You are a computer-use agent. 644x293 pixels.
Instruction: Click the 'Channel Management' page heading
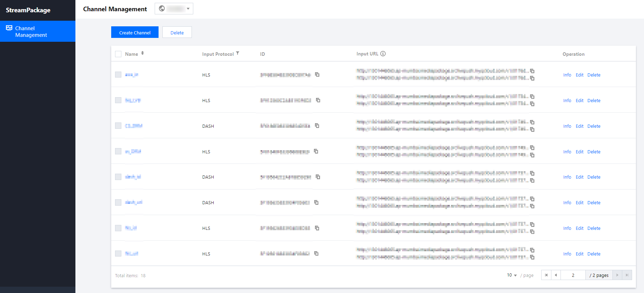tap(115, 9)
